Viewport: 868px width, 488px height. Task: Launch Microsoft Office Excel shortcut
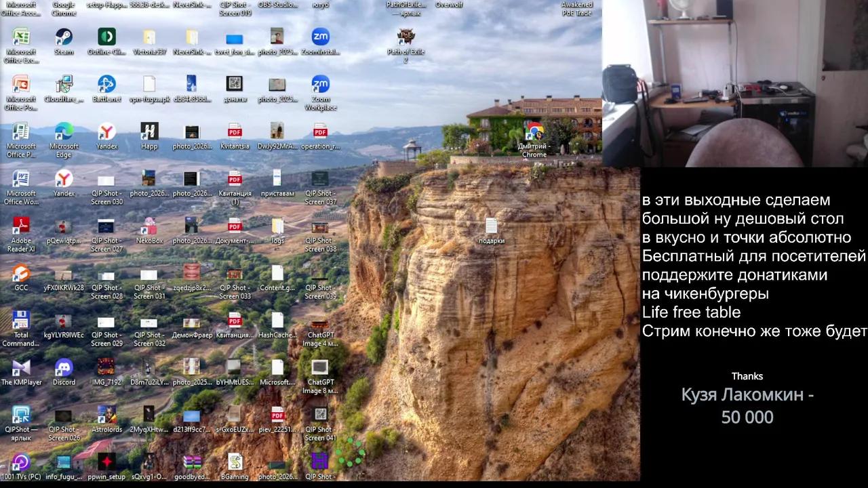pos(21,45)
